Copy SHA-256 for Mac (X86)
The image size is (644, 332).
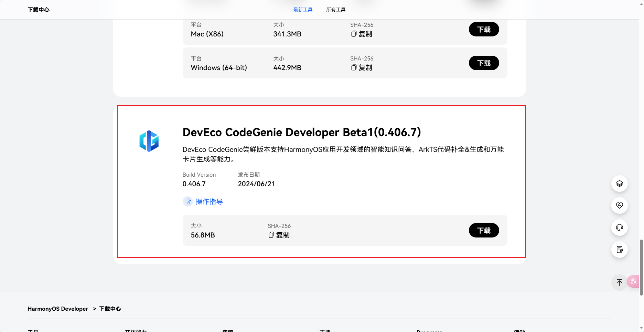362,34
